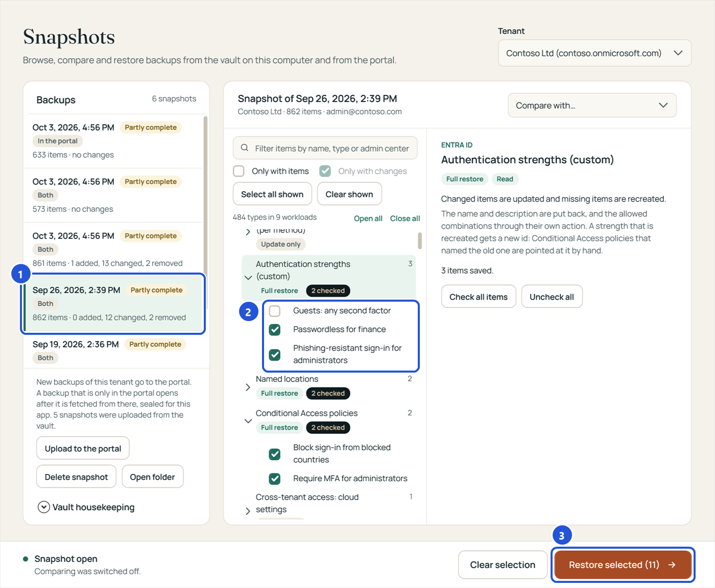
Task: Click the Close all link
Action: 405,218
